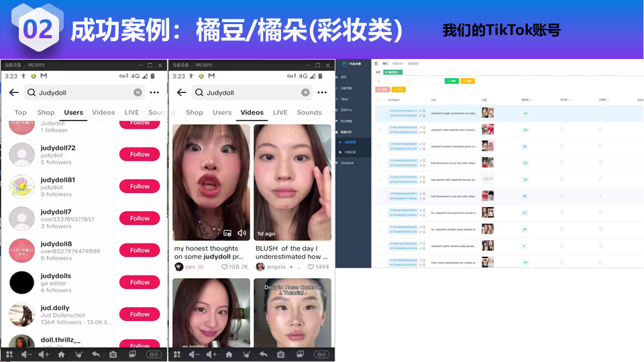
Task: Click return arrow in right emulator bottom toolbar
Action: coord(263,354)
